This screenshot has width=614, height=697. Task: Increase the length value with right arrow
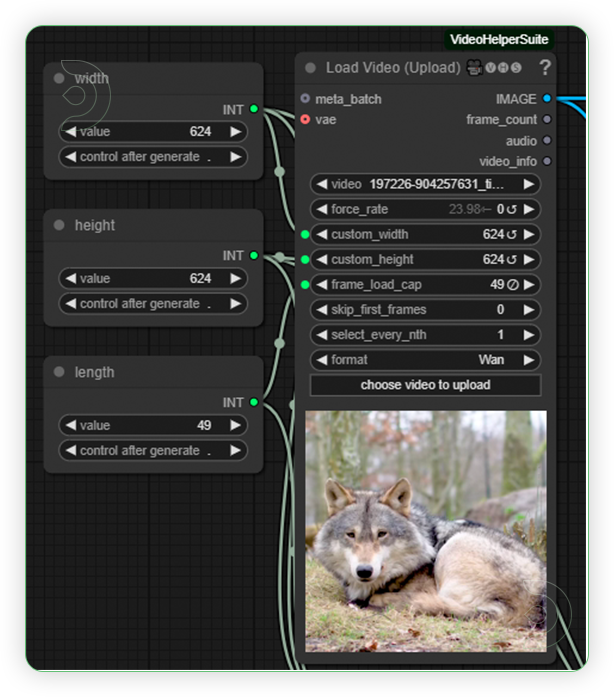[236, 425]
